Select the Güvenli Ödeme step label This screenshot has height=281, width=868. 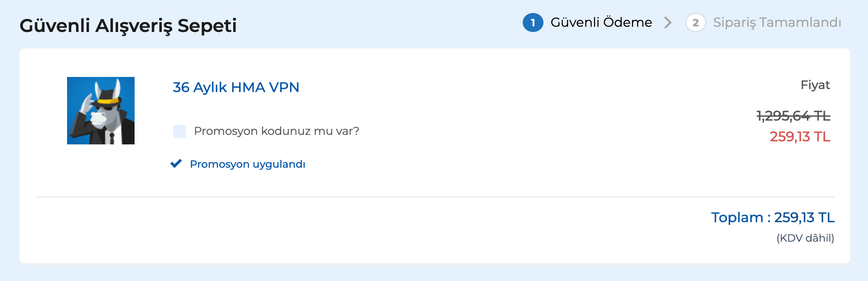(601, 22)
